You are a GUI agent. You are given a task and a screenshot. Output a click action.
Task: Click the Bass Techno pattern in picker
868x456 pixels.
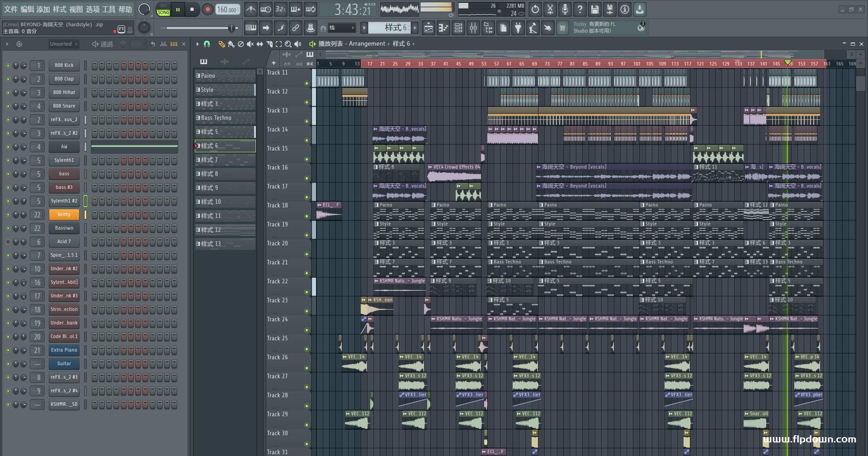225,118
